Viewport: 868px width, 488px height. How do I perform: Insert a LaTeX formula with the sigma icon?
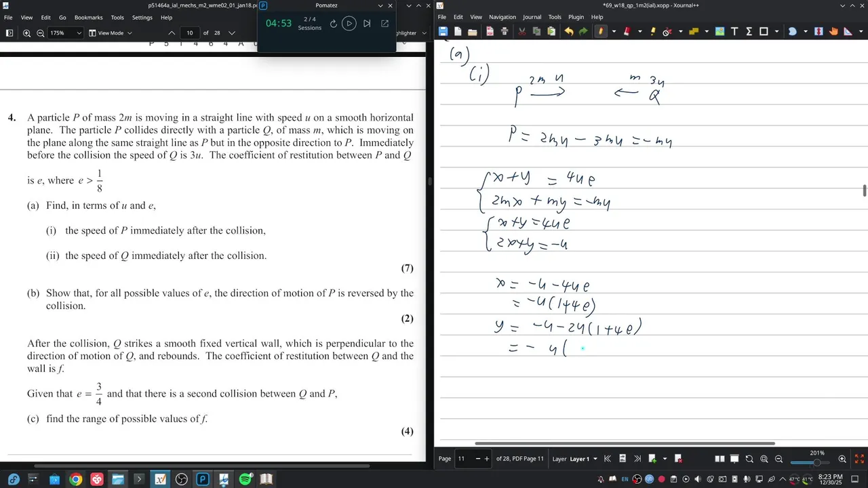tap(749, 31)
